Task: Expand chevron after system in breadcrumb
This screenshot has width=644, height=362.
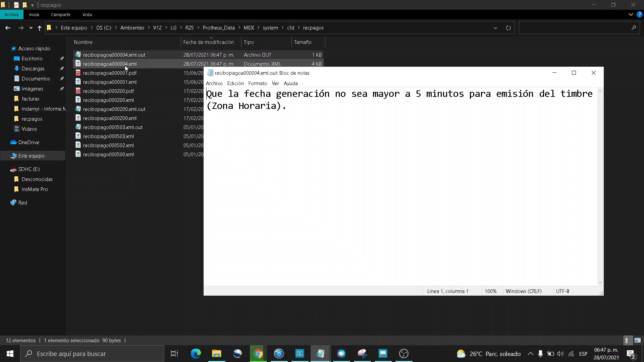Action: click(282, 27)
